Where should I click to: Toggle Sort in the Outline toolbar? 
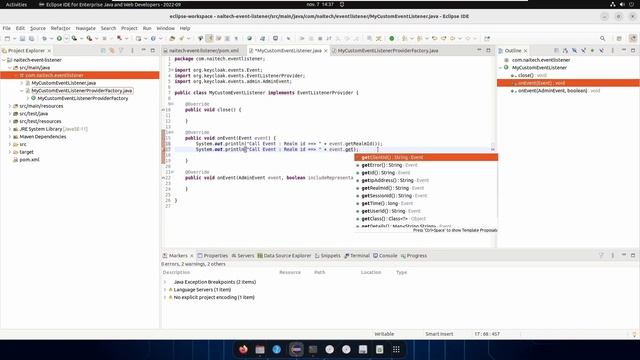[x=565, y=51]
